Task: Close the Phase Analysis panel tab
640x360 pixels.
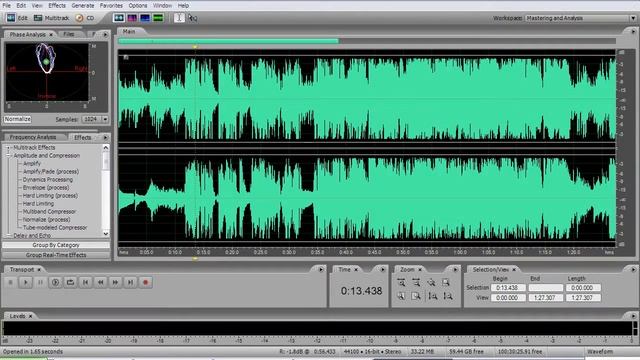Action: [51, 35]
